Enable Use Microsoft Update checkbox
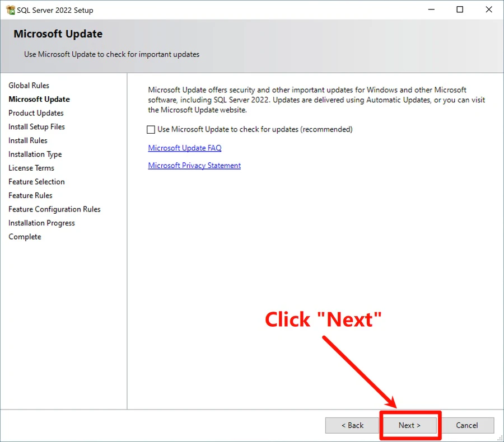The image size is (504, 442). click(x=151, y=129)
